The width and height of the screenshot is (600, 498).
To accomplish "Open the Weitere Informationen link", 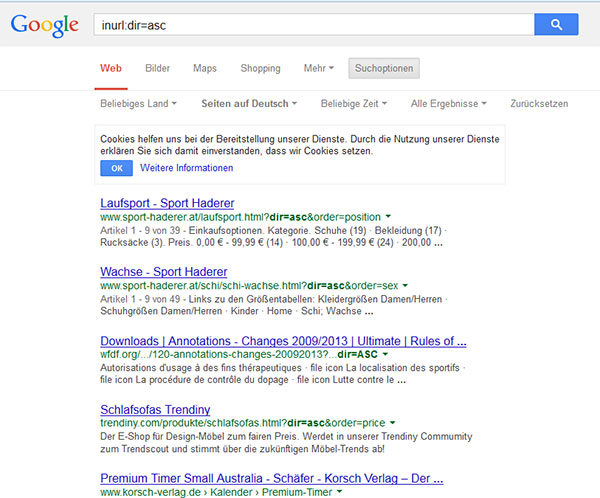I will coord(186,168).
